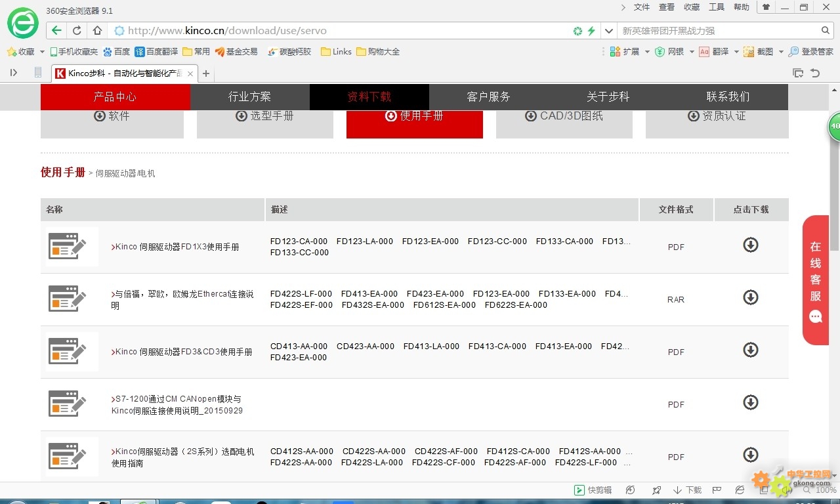Switch to the 选型手册 download category
The height and width of the screenshot is (504, 840).
(265, 124)
